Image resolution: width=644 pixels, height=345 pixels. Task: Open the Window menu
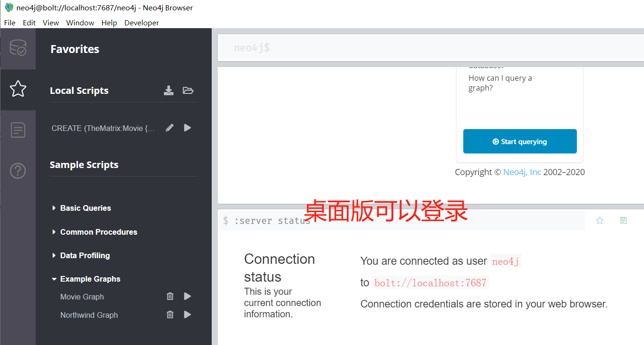pos(80,23)
